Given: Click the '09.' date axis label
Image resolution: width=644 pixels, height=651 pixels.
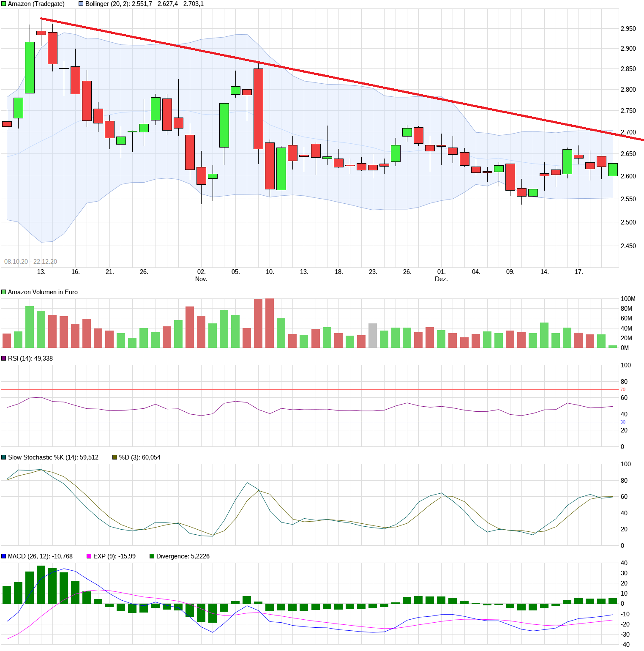Looking at the screenshot, I should (x=510, y=272).
